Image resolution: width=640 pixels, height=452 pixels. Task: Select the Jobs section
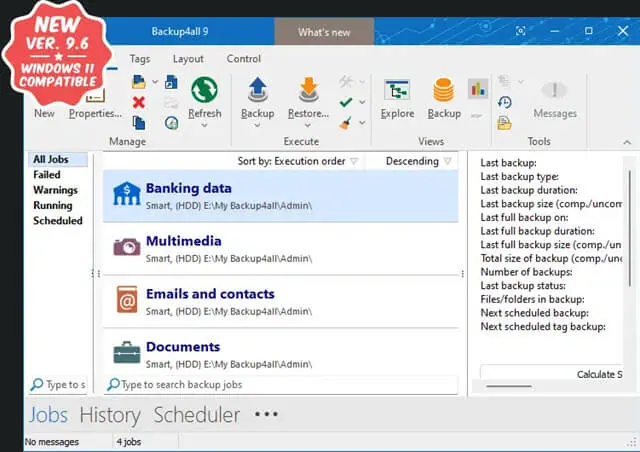[x=48, y=415]
